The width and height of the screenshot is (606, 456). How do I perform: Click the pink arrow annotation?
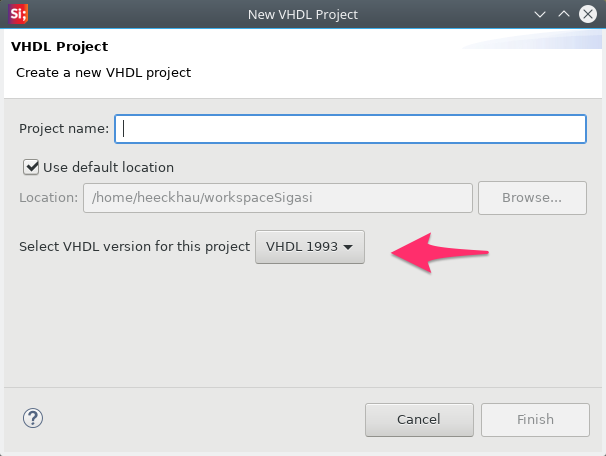point(440,253)
